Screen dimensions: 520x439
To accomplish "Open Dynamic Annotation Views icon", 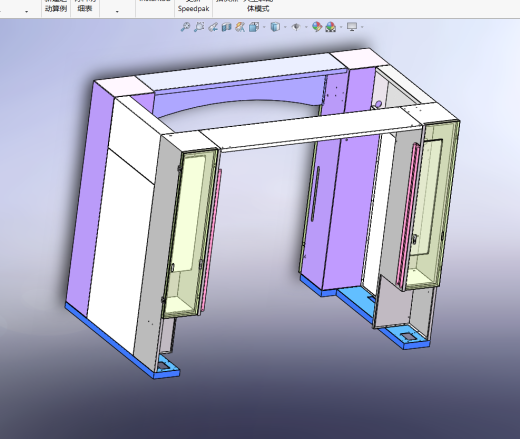I will tap(240, 27).
